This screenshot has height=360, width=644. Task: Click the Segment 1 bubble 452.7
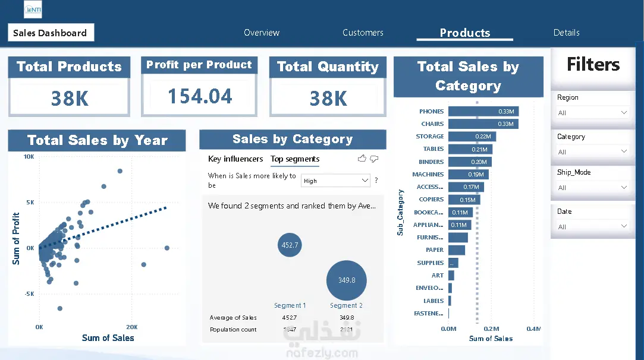[290, 245]
